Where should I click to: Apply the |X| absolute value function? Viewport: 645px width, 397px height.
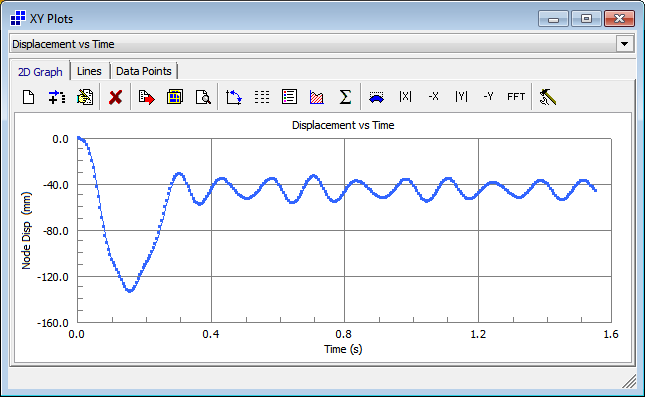point(405,97)
